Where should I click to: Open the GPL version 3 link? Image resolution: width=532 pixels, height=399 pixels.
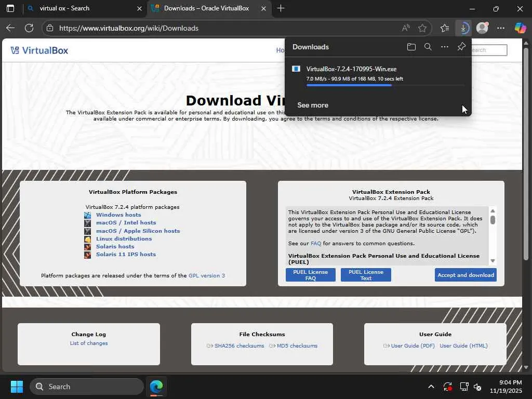pos(207,275)
